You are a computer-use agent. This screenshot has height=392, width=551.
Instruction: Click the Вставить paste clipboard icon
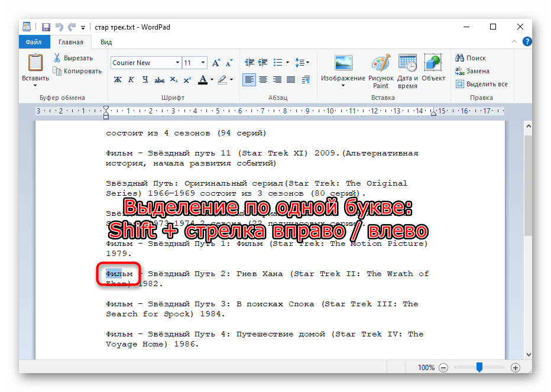[x=35, y=63]
